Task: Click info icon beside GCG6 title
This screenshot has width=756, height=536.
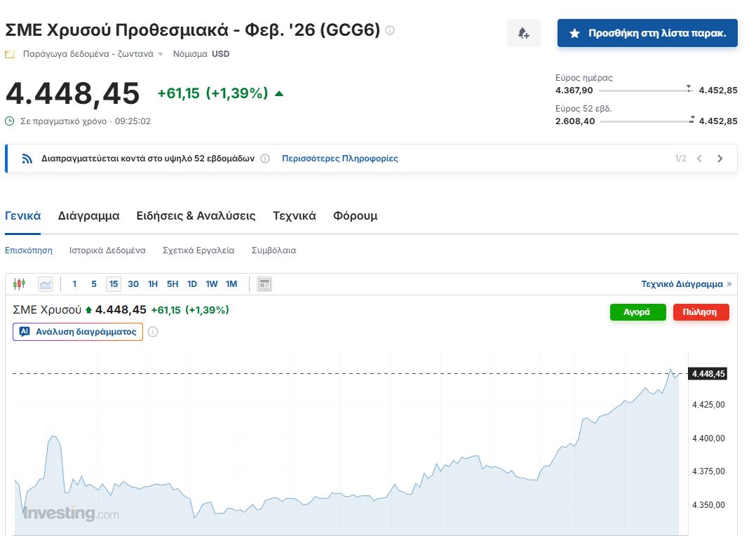Action: [x=390, y=30]
